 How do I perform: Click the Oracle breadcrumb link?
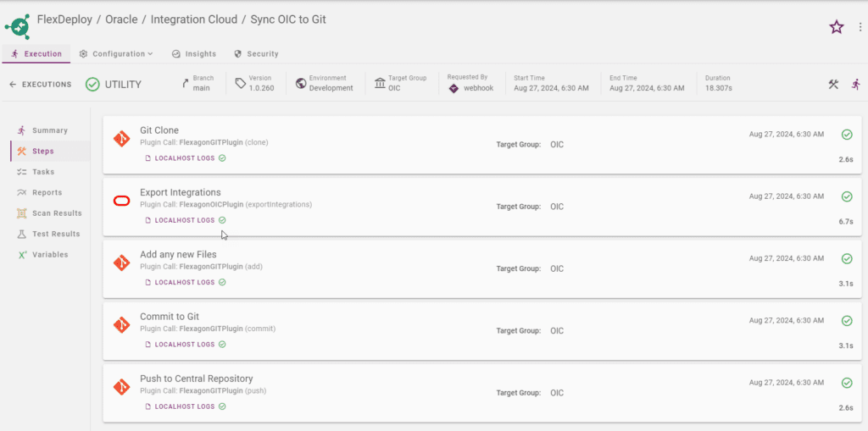click(121, 20)
